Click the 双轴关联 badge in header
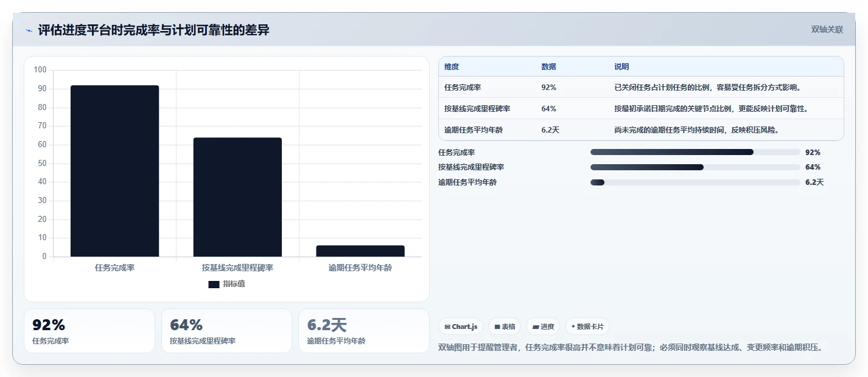The width and height of the screenshot is (868, 377). click(x=827, y=30)
